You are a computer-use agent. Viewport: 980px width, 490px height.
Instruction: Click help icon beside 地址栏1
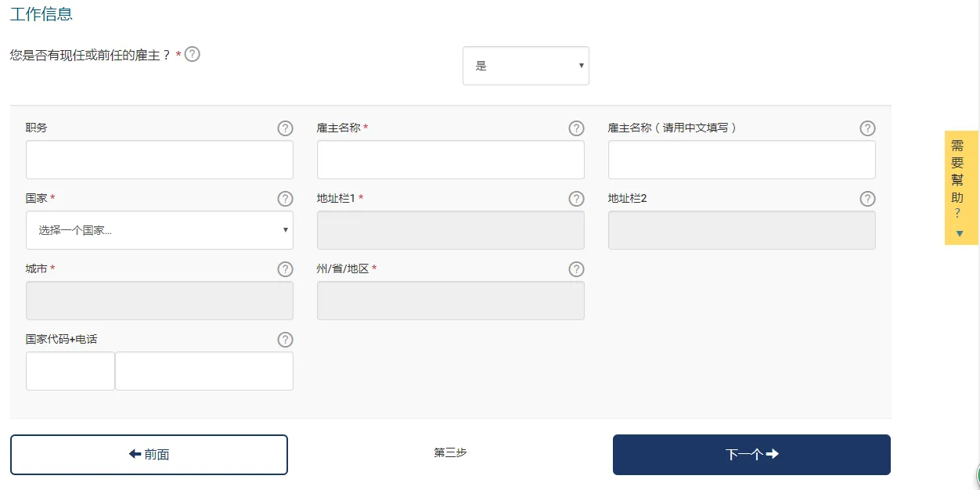click(x=576, y=199)
